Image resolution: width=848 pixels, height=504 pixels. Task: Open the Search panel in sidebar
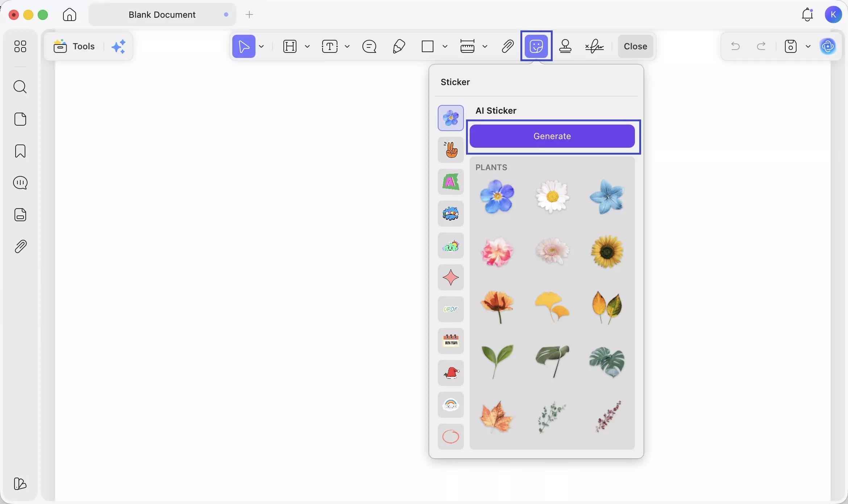click(x=20, y=87)
